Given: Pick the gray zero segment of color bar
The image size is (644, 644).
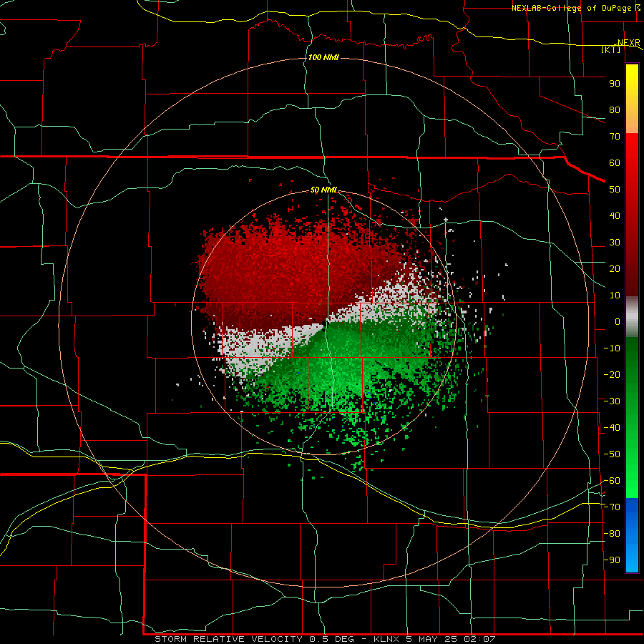Looking at the screenshot, I should (x=632, y=317).
